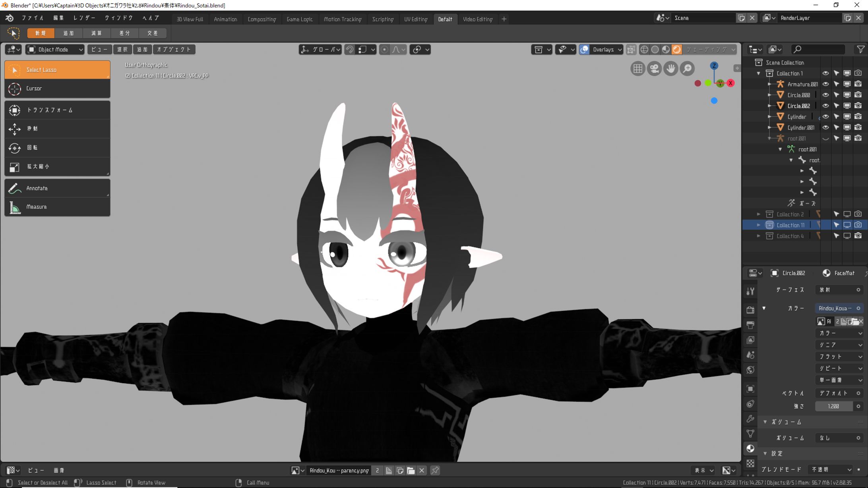Click the zoom view magnifier icon
868x488 pixels.
687,69
